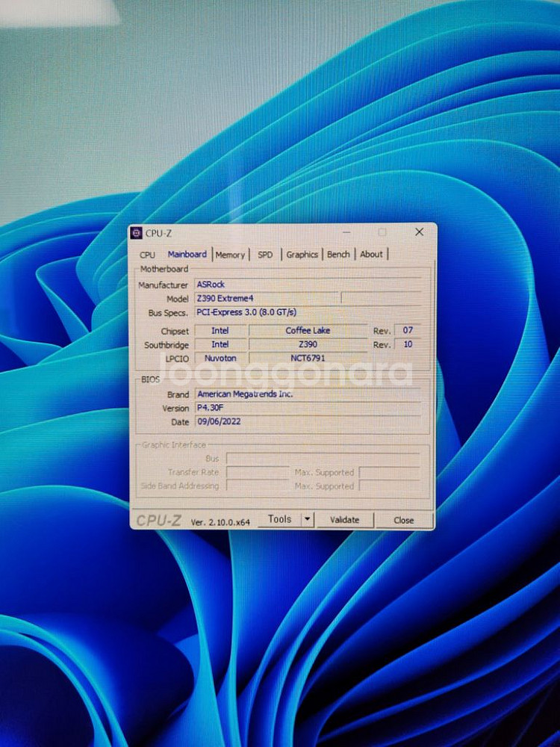The width and height of the screenshot is (560, 747).
Task: Click southbridge revision value 10
Action: (x=408, y=344)
